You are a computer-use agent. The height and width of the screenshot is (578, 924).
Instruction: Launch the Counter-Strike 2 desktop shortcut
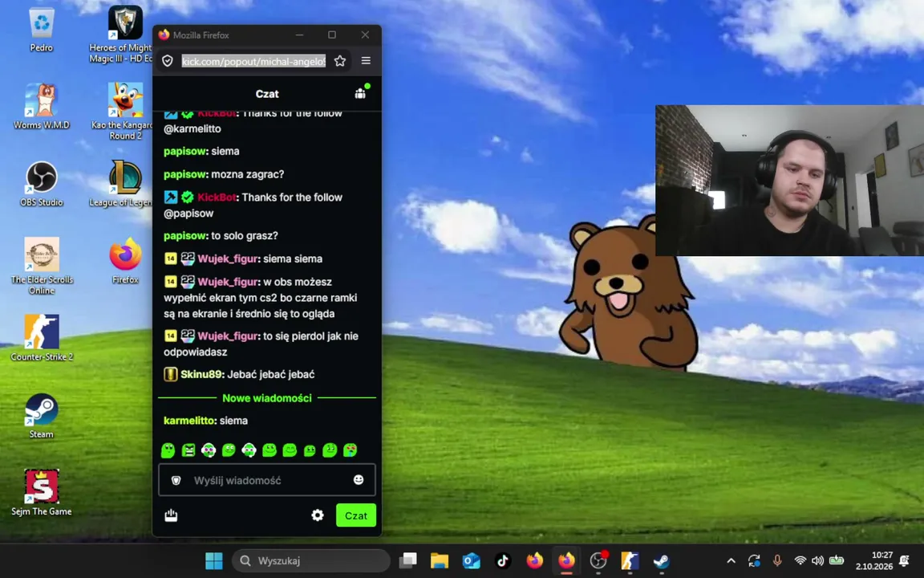click(41, 338)
